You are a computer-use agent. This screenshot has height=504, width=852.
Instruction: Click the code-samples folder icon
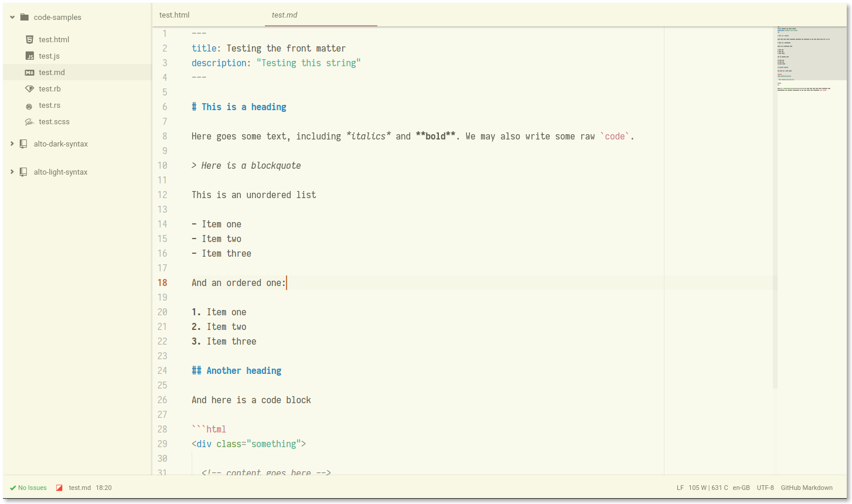pos(25,17)
